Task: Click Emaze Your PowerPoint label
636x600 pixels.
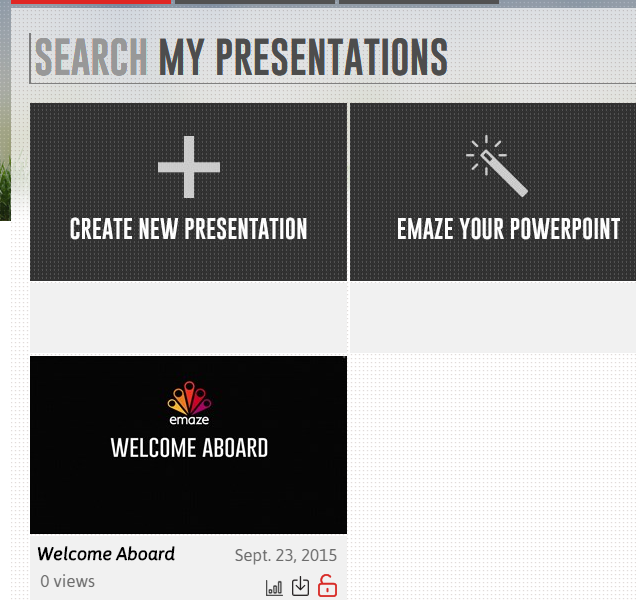Action: pyautogui.click(x=508, y=229)
